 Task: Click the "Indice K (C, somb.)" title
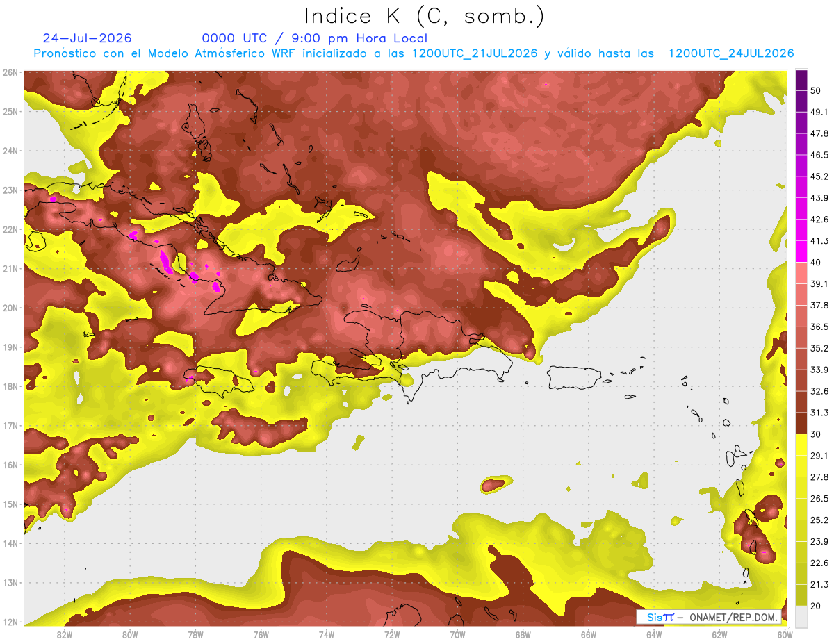tap(424, 17)
